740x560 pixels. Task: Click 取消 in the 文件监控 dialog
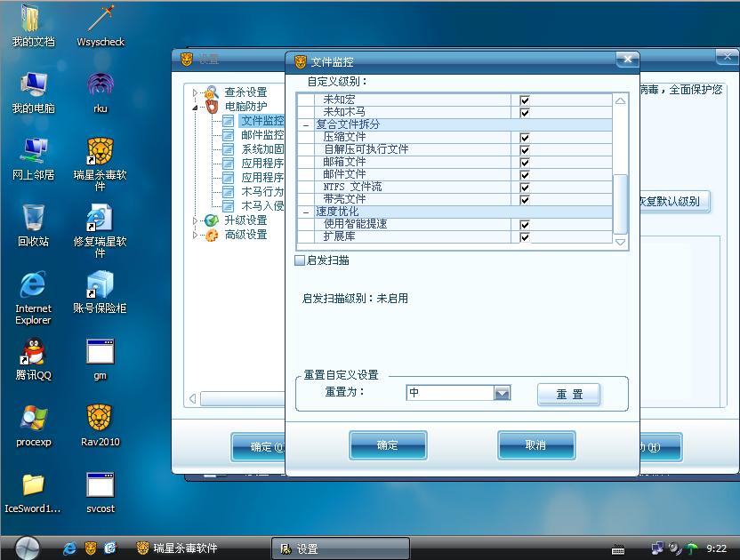point(535,445)
